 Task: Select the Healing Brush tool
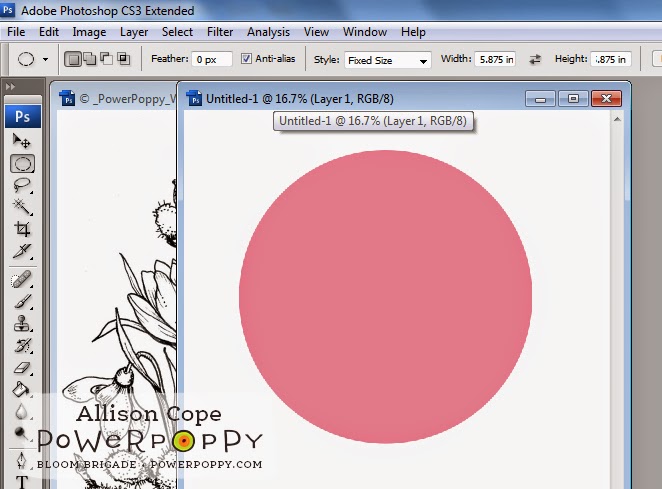point(22,280)
